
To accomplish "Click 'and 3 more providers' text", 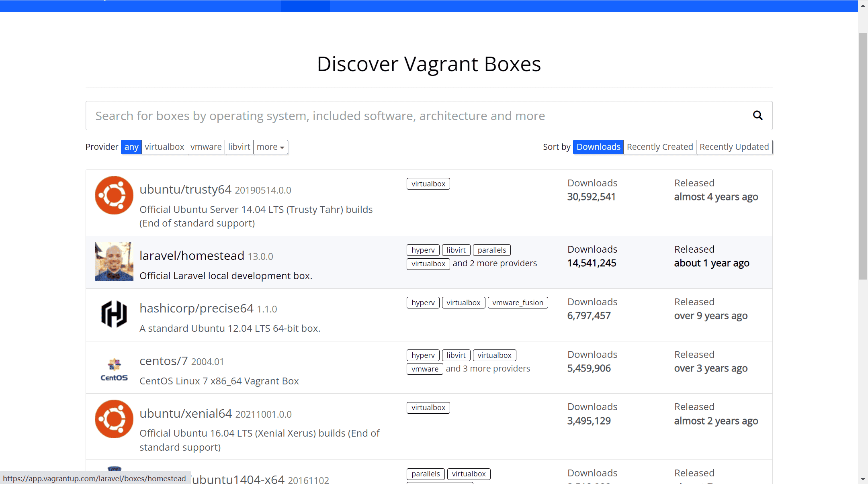I will tap(488, 369).
